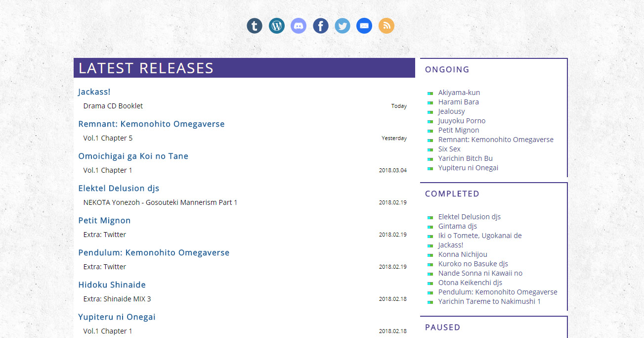
Task: Open the Facebook social icon
Action: coord(321,26)
